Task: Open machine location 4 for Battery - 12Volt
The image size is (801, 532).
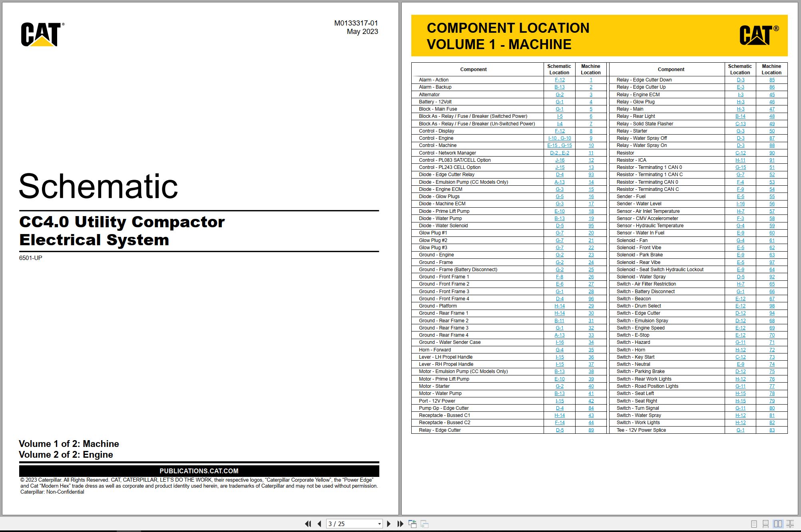Action: tap(591, 102)
